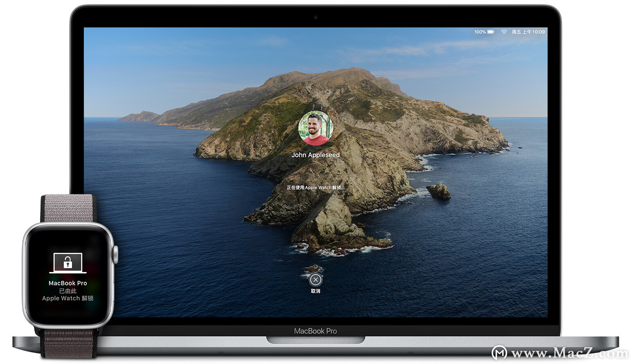The image size is (638, 364).
Task: Click the cancel X button on login screen
Action: point(315,280)
